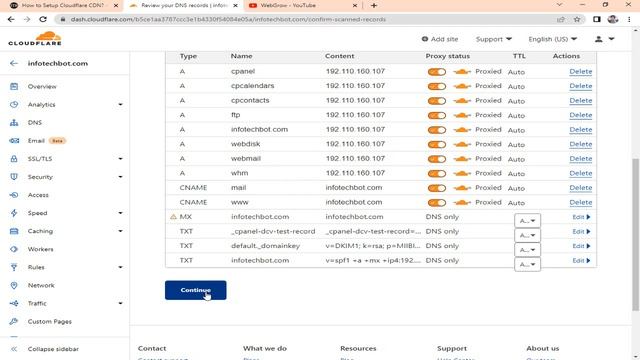Open Caching icon in sidebar
The height and width of the screenshot is (360, 640).
[14, 231]
